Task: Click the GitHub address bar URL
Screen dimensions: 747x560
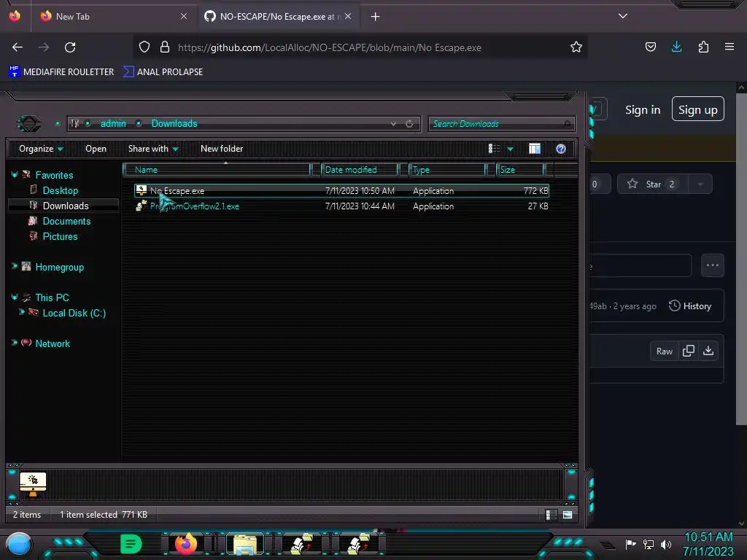Action: pos(329,47)
